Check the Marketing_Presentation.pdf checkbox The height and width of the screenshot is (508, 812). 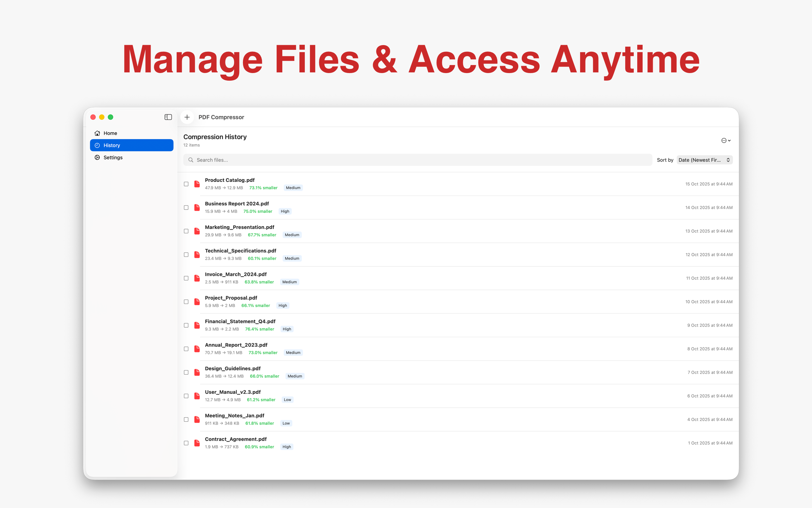(x=186, y=231)
